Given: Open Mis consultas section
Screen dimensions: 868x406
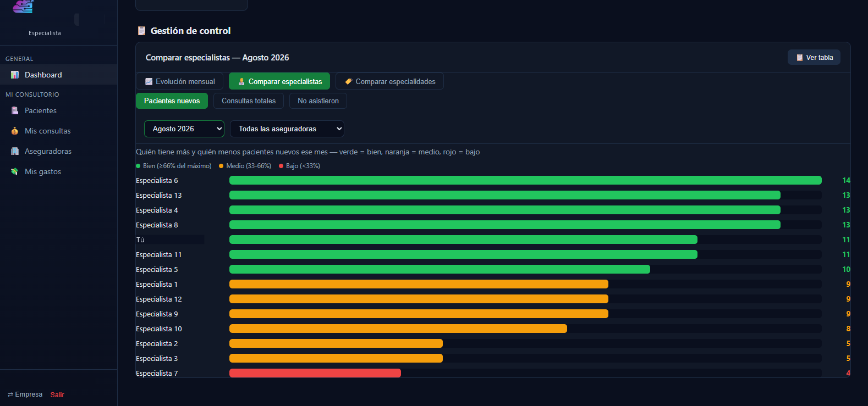Looking at the screenshot, I should pos(58,131).
